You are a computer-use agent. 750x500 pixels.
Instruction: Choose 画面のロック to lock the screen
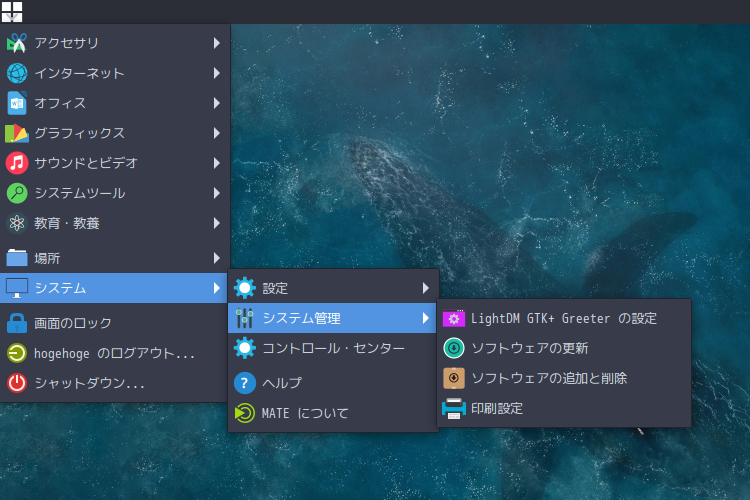[x=114, y=323]
